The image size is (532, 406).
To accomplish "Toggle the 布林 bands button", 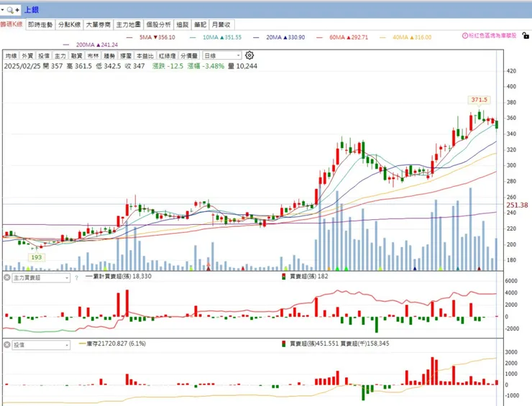I will 93,55.
